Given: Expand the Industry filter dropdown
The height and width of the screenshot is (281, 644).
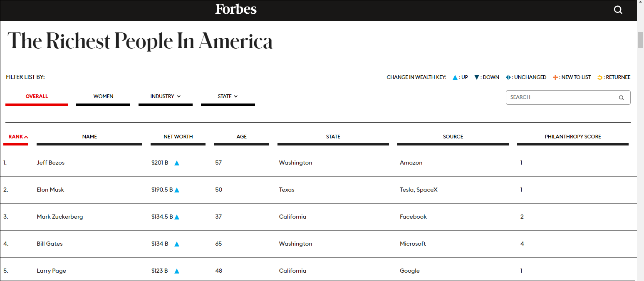Looking at the screenshot, I should [x=165, y=96].
